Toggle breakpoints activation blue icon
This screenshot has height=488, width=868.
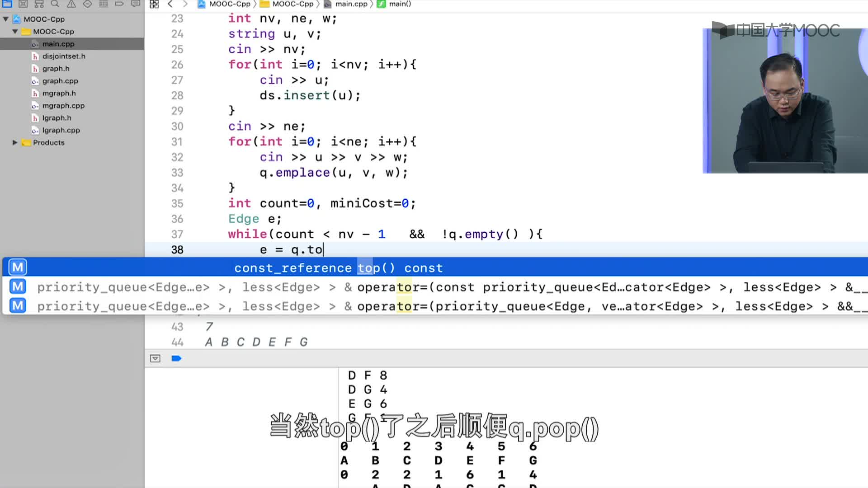[176, 358]
